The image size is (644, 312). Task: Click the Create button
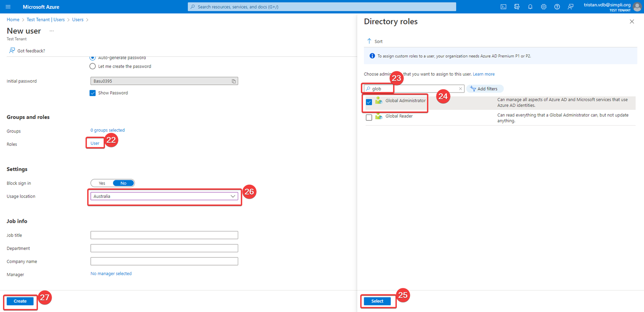[x=20, y=301]
